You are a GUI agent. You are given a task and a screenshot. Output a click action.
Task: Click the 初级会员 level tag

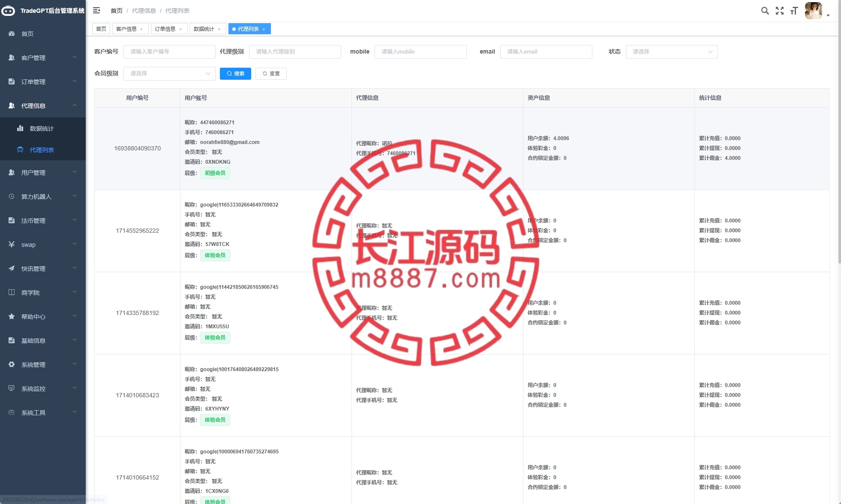point(215,173)
